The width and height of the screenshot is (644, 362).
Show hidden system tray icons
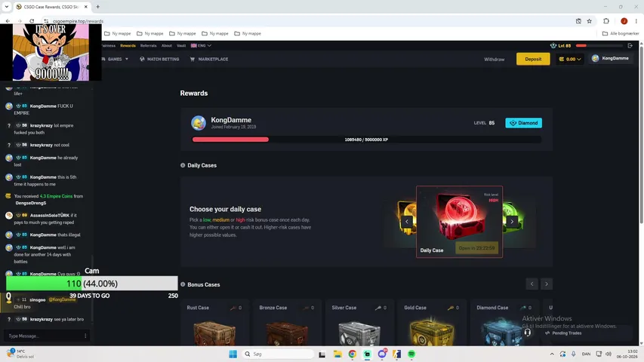pyautogui.click(x=552, y=354)
